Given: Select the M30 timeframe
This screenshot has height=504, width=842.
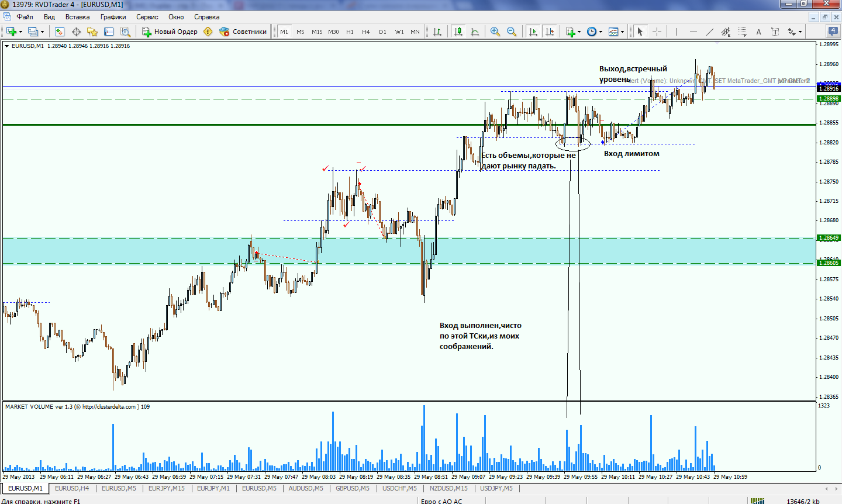Looking at the screenshot, I should click(x=333, y=32).
